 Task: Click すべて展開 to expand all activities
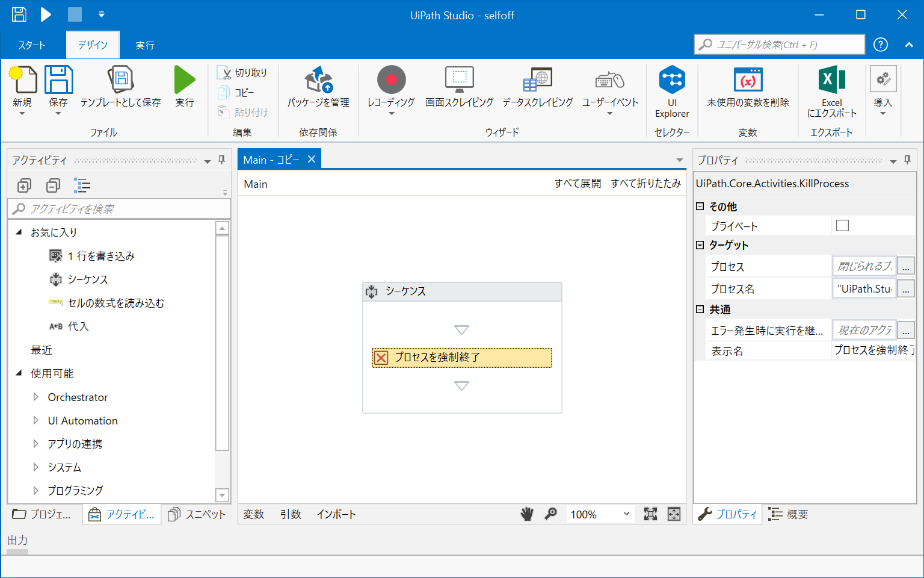(x=577, y=184)
